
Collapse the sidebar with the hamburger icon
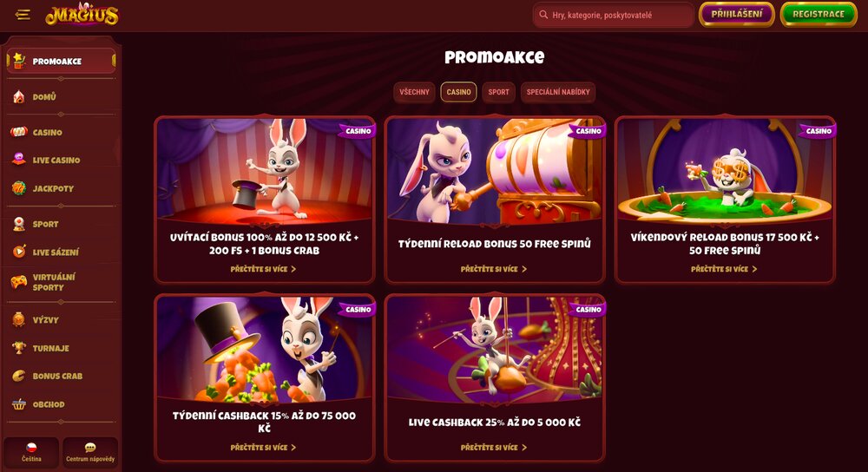[x=23, y=15]
